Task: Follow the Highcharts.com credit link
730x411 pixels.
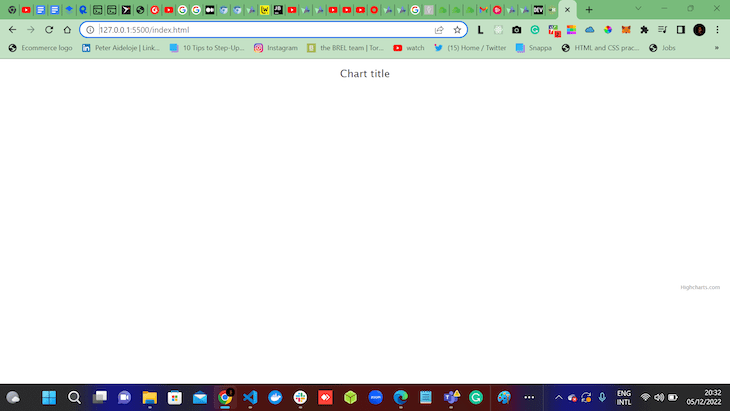Action: 700,287
